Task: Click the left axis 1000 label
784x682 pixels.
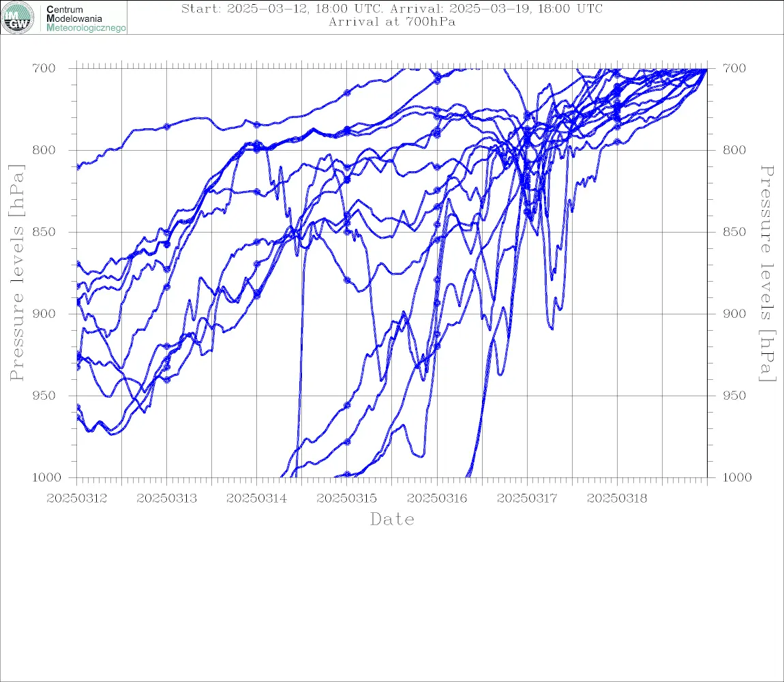Action: [47, 477]
